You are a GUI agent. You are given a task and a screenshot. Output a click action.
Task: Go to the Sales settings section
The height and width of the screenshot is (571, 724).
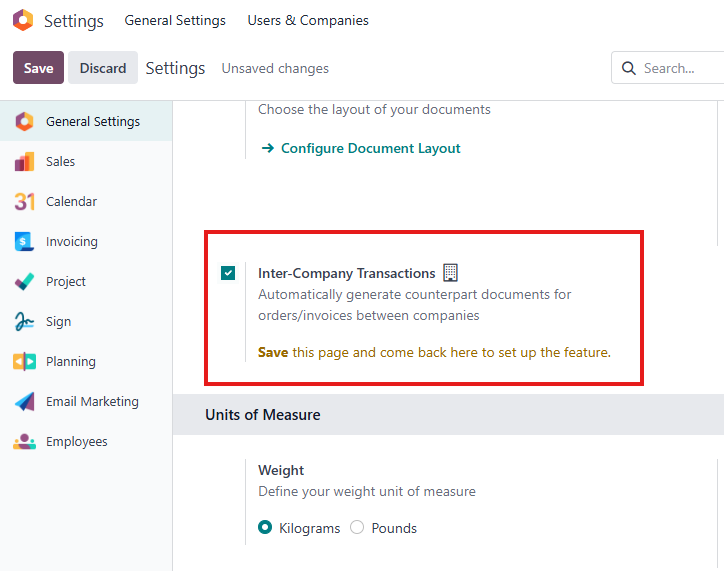click(86, 162)
